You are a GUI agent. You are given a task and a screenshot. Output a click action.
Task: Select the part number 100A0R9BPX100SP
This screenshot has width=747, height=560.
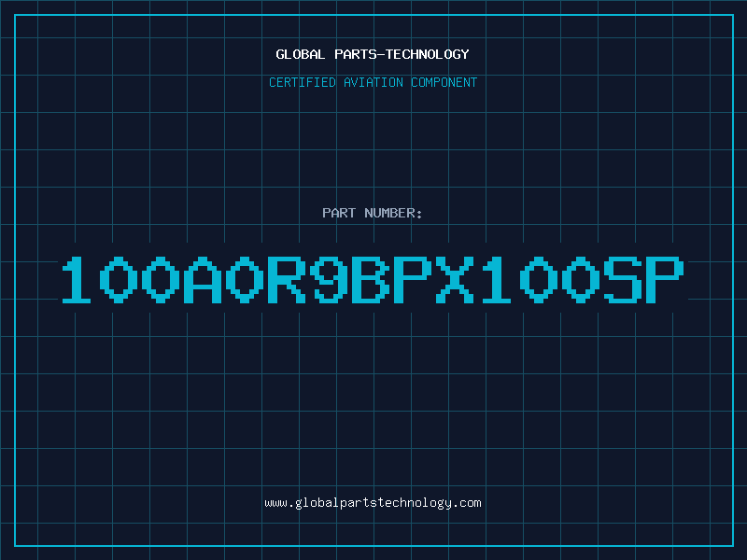pyautogui.click(x=373, y=280)
